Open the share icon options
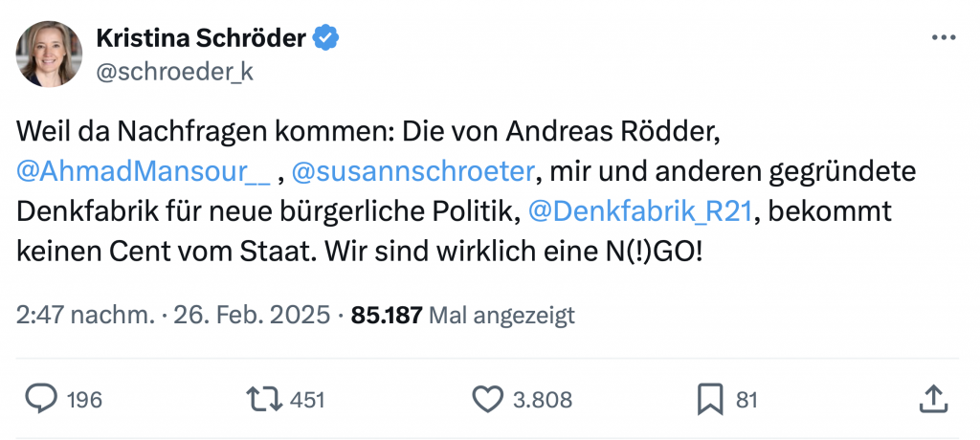 [x=932, y=399]
